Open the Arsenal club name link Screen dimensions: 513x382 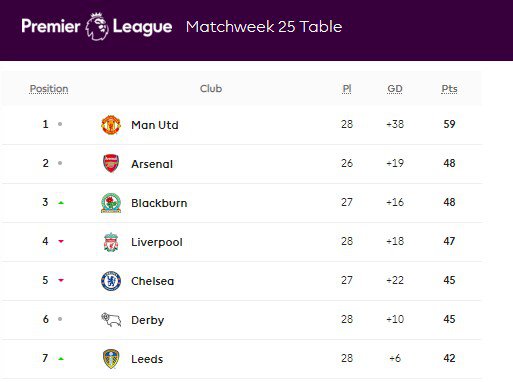coord(152,164)
